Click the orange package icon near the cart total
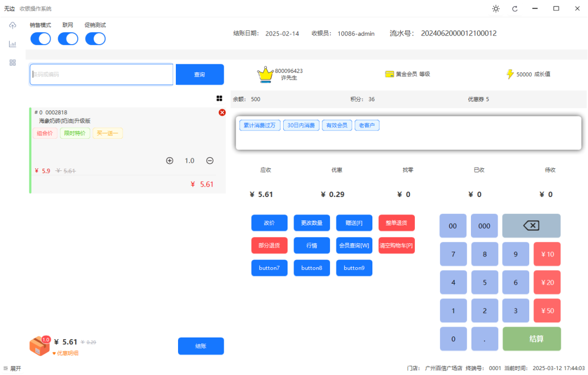This screenshot has height=375, width=588. click(39, 345)
